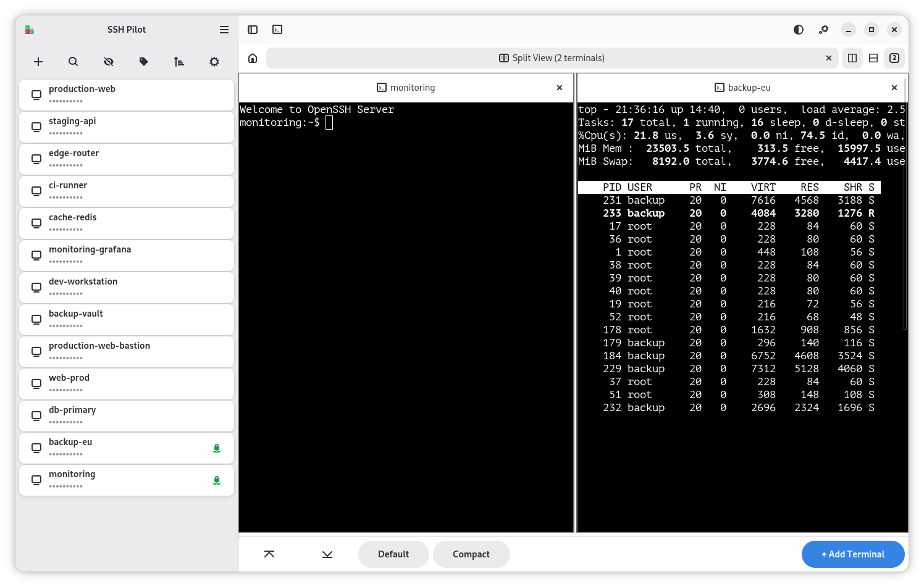This screenshot has width=924, height=587.
Task: Click scroll-to-bottom arrow icon
Action: 327,554
